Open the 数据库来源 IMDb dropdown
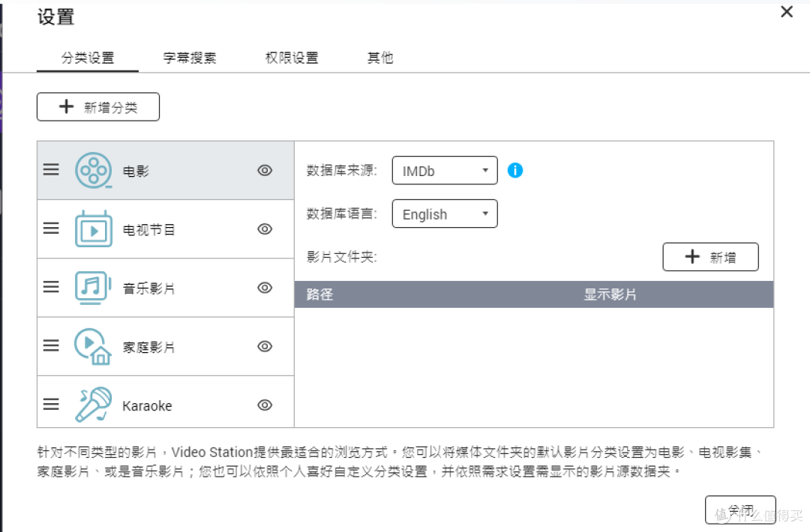Image resolution: width=810 pixels, height=532 pixels. [x=444, y=170]
